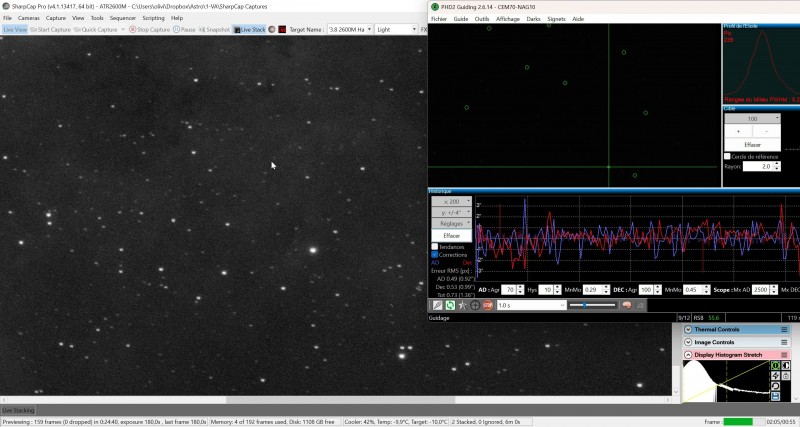Open SharpCap Cameras menu
The width and height of the screenshot is (800, 427).
[x=29, y=18]
